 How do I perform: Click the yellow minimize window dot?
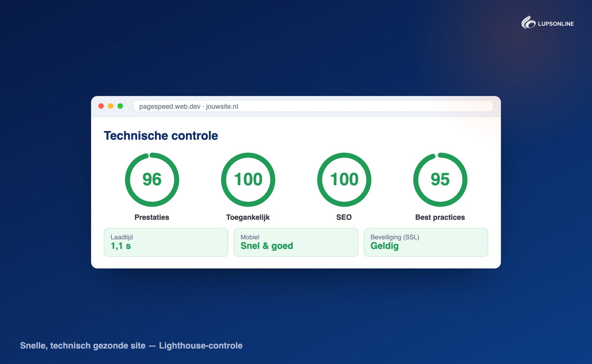pyautogui.click(x=111, y=106)
